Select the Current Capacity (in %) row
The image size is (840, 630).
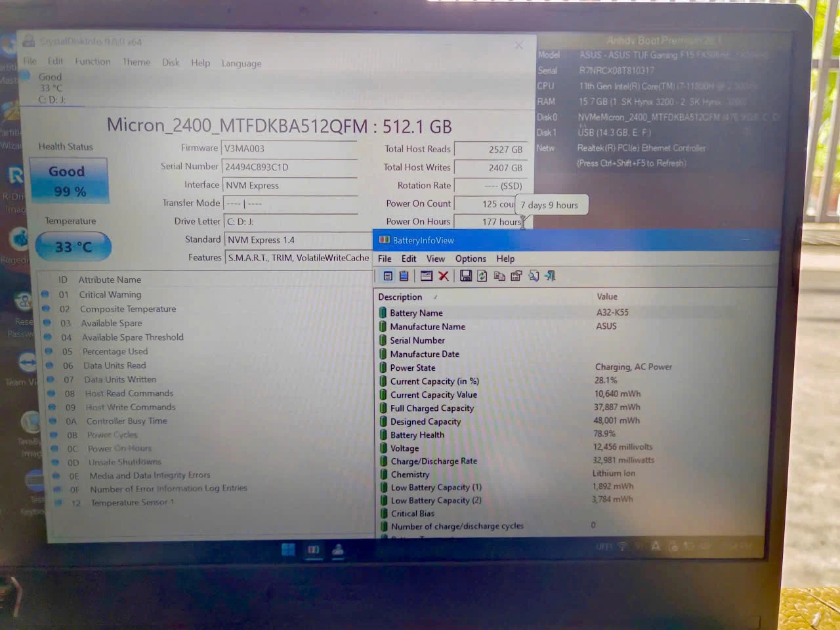pos(576,381)
